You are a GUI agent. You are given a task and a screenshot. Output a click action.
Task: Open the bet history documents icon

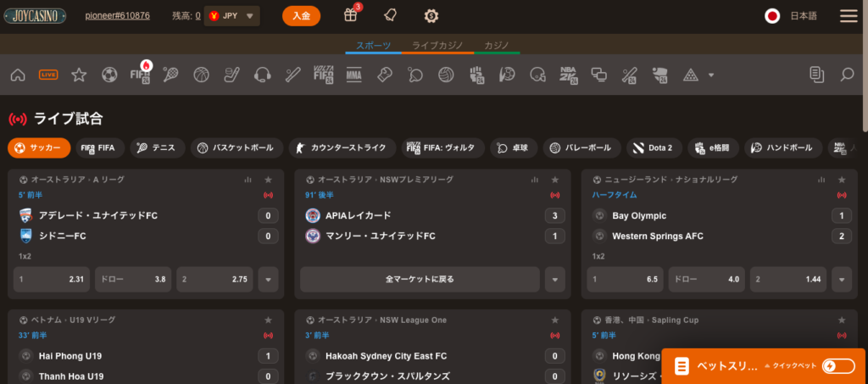[816, 75]
